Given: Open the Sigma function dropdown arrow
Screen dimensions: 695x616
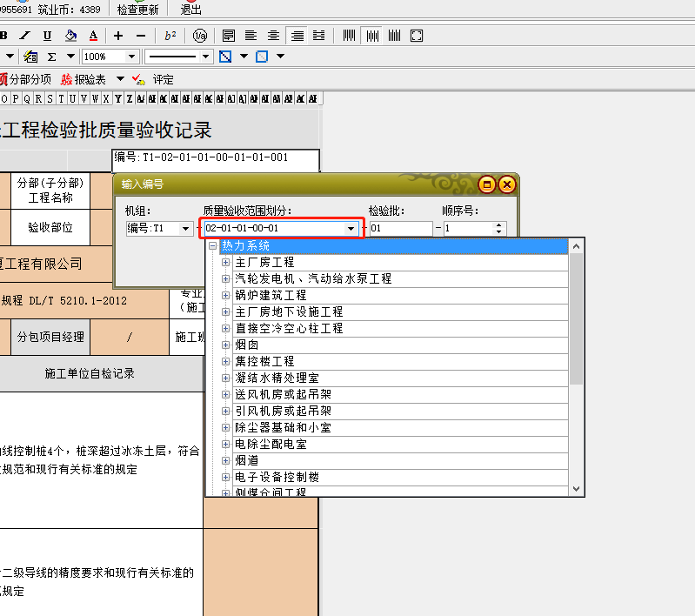Looking at the screenshot, I should coord(70,57).
